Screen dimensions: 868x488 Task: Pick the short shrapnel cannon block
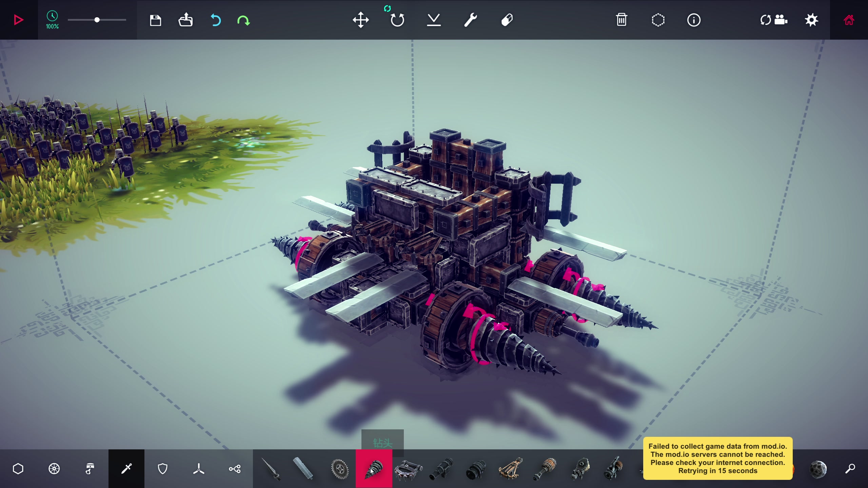[477, 470]
